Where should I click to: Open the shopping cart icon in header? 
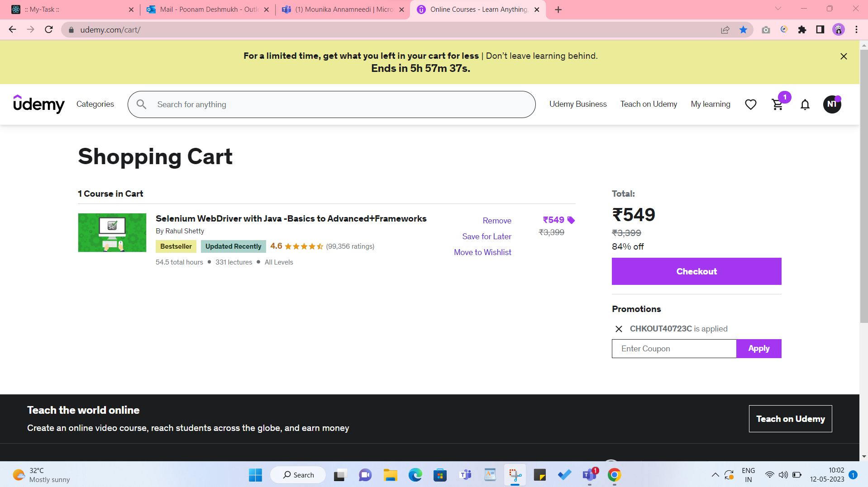pos(777,104)
